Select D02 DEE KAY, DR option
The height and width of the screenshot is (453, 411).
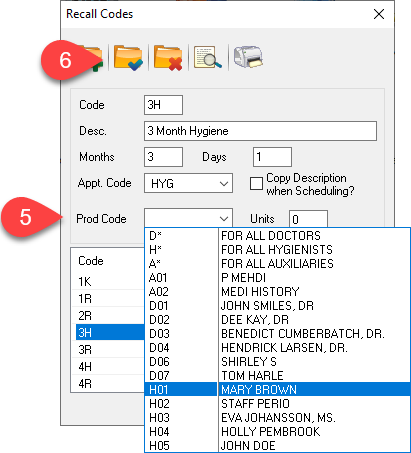click(x=277, y=320)
